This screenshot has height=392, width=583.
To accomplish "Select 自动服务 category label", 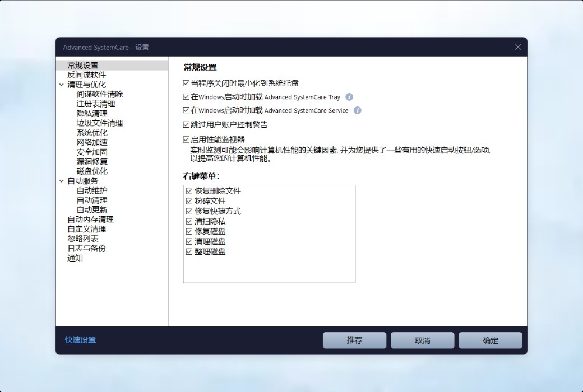I will [83, 181].
